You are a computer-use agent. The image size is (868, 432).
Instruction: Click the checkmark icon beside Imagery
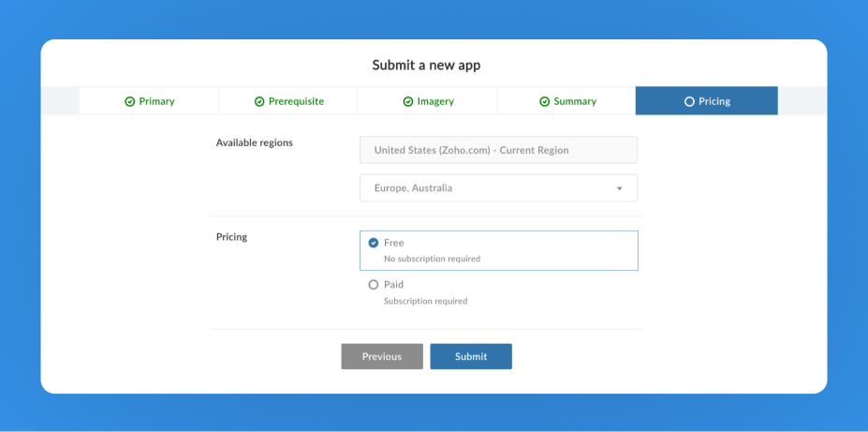coord(408,101)
